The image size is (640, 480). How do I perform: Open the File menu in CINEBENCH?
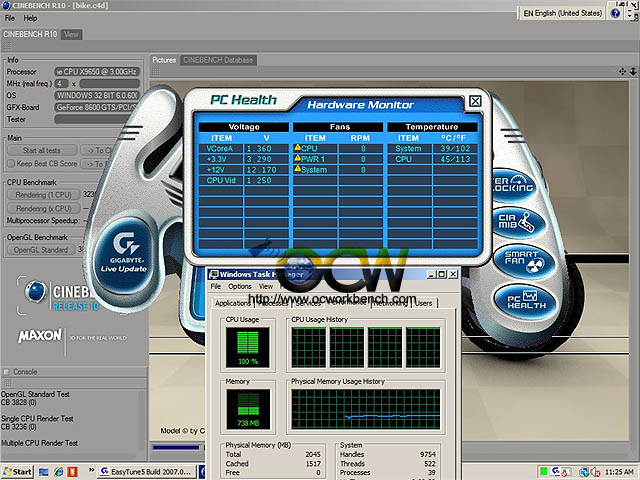tap(9, 18)
